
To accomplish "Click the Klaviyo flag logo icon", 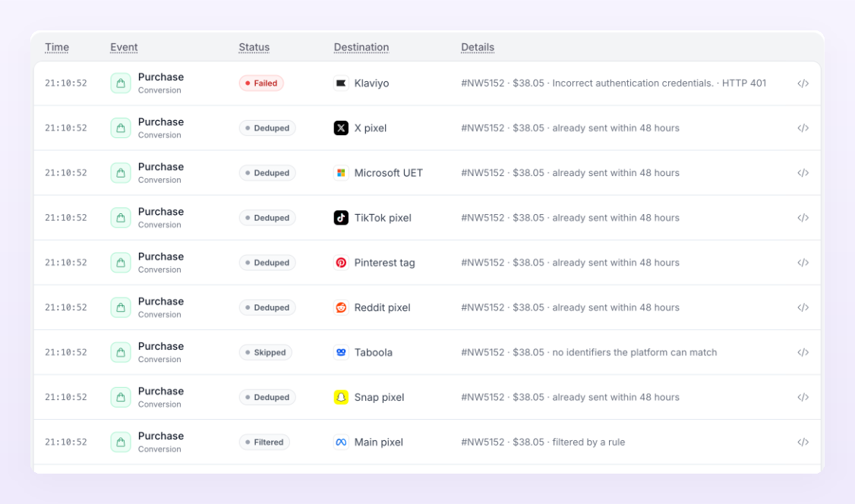I will pos(341,83).
